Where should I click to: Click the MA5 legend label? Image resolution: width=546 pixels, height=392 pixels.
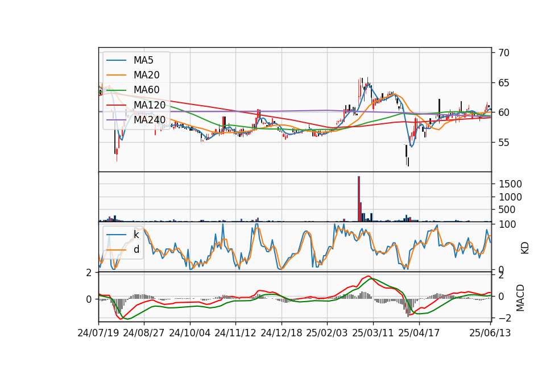coord(143,60)
